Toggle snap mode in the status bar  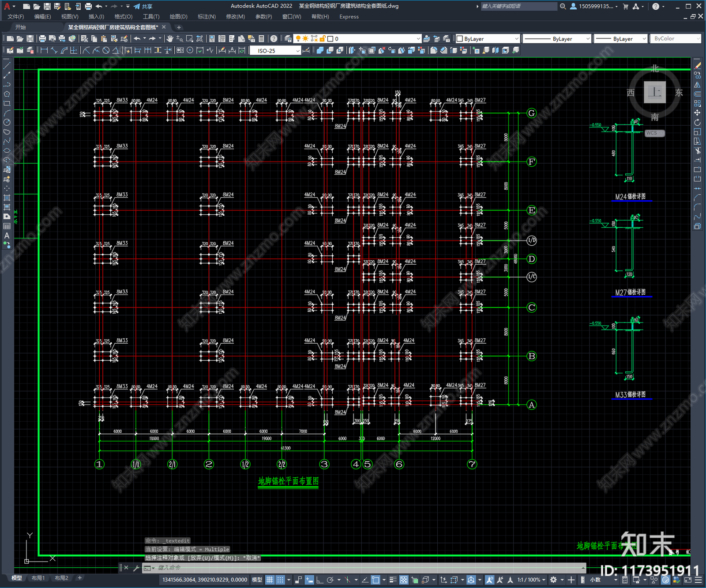[x=280, y=580]
